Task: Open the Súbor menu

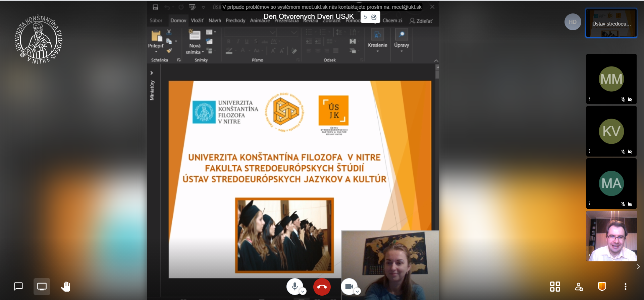Action: click(156, 20)
